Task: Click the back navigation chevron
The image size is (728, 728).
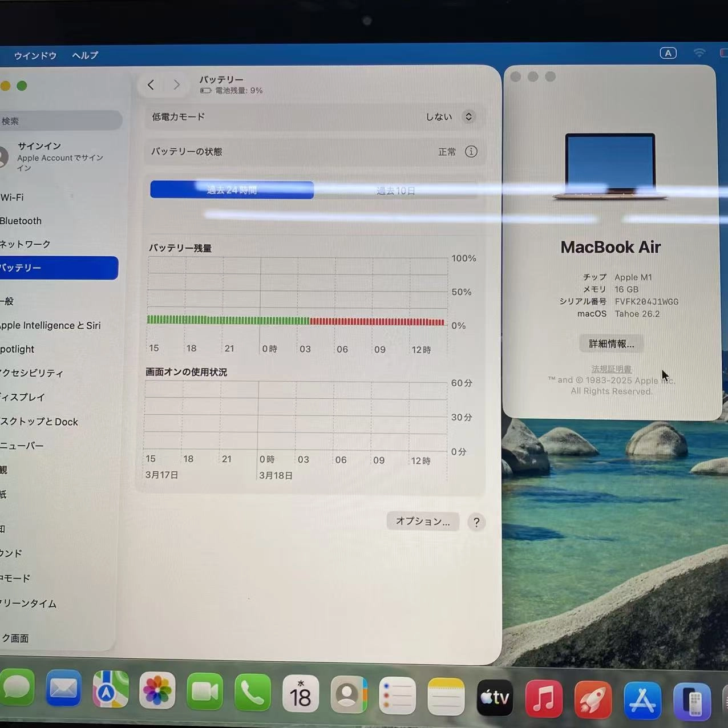Action: (151, 84)
